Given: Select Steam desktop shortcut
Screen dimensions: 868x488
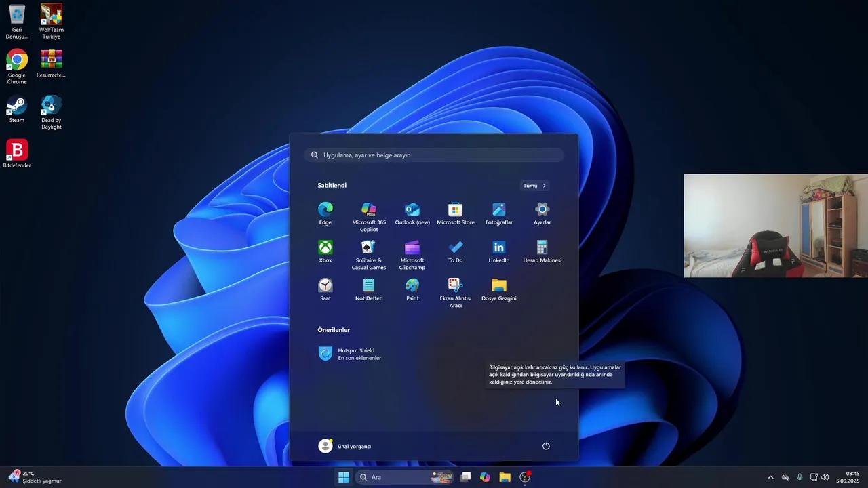Looking at the screenshot, I should [17, 109].
